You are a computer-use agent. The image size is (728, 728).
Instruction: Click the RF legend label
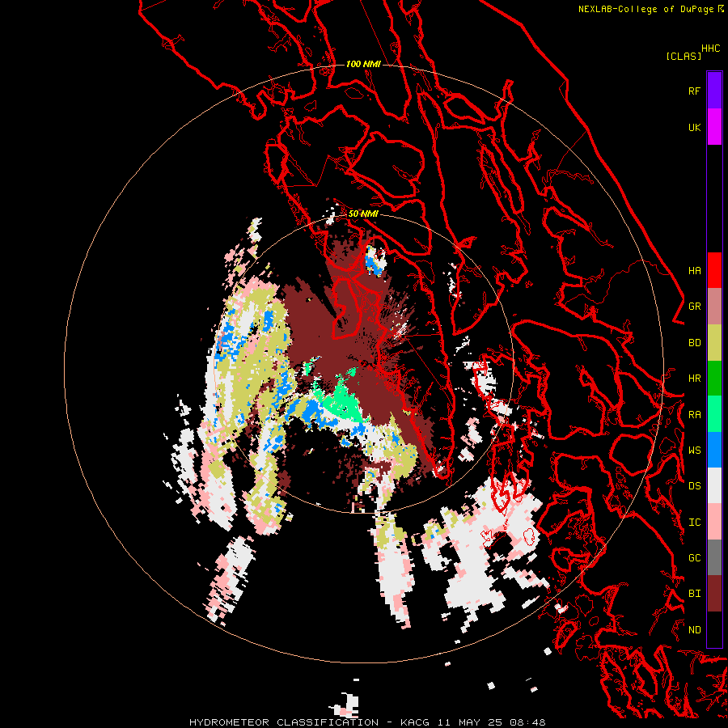pos(694,91)
